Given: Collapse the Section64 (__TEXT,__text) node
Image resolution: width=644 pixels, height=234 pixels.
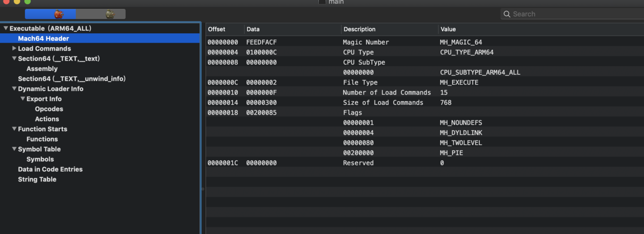Looking at the screenshot, I should (x=14, y=59).
